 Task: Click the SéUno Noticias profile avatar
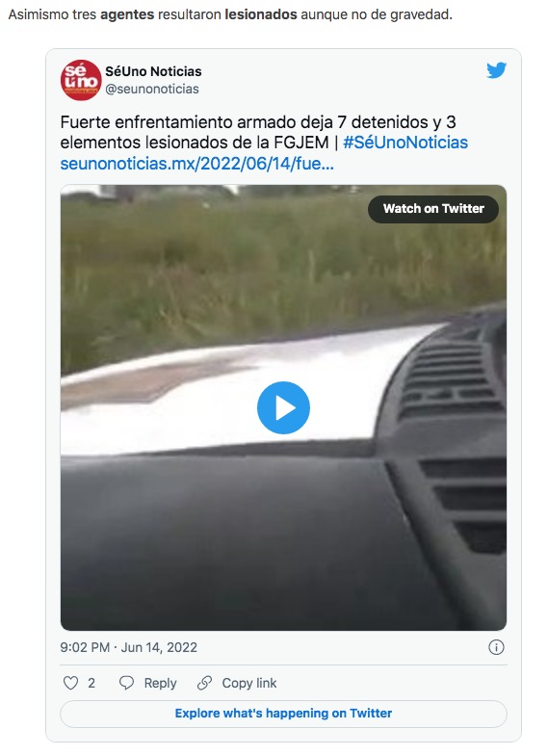pyautogui.click(x=81, y=80)
